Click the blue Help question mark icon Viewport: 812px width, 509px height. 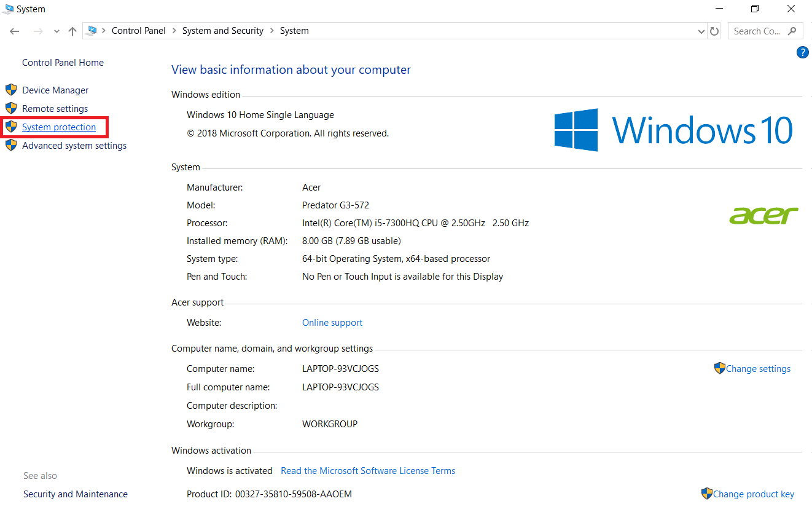(802, 53)
